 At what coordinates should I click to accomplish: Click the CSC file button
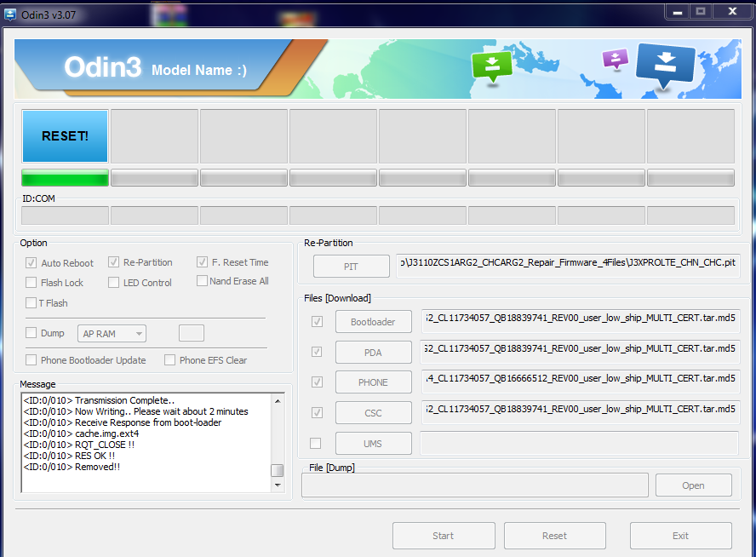point(373,413)
